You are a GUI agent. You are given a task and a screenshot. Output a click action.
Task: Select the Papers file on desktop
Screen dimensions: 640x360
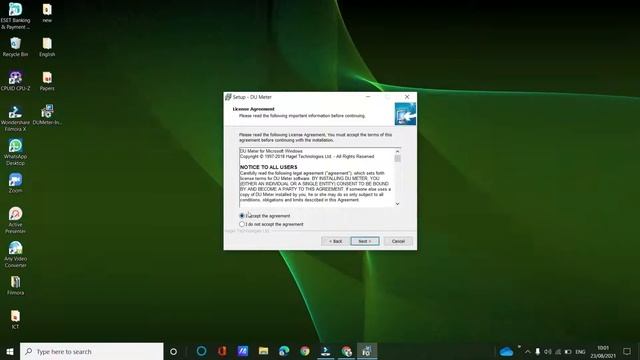(x=47, y=81)
